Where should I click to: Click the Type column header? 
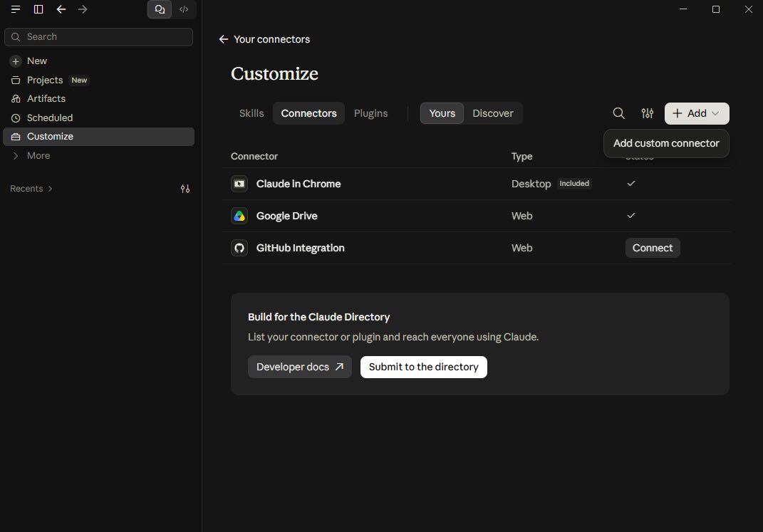521,157
